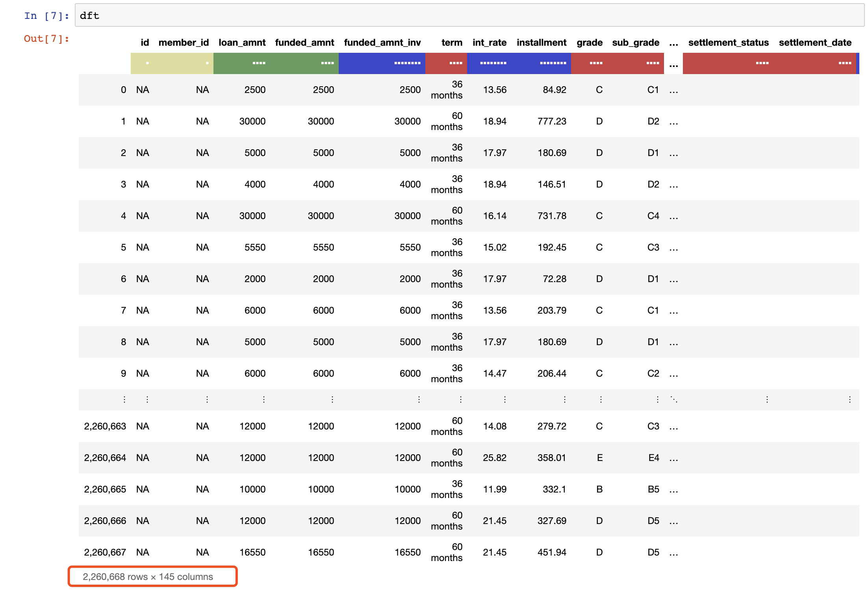Click the rows × columns summary text

pyautogui.click(x=148, y=577)
